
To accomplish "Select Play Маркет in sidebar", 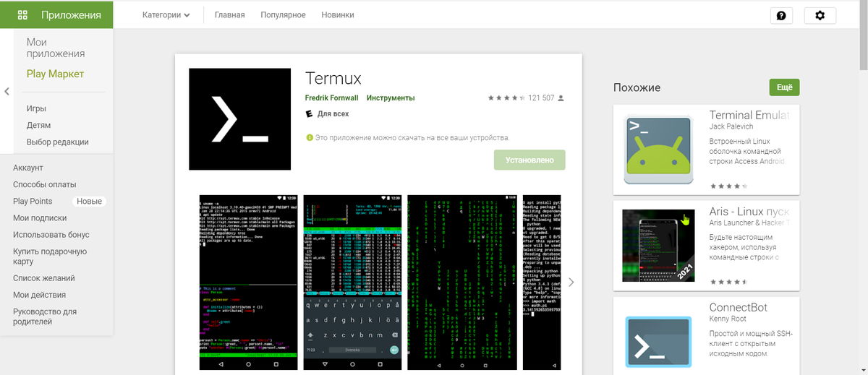I will (55, 74).
